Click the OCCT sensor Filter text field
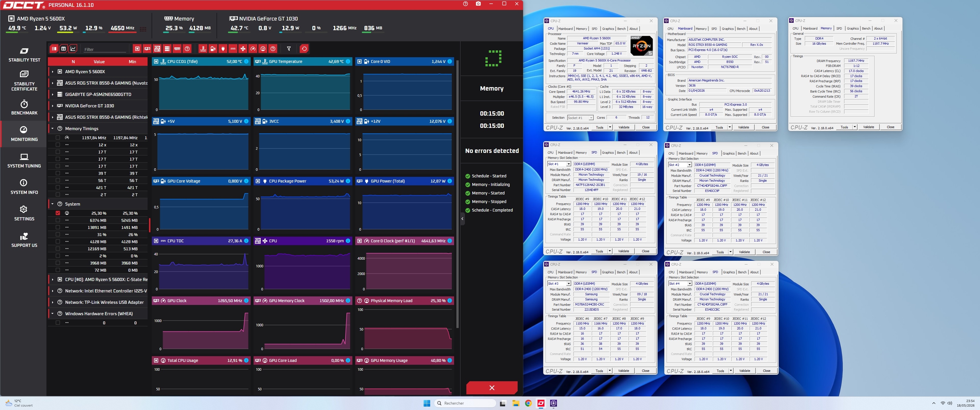The image size is (980, 410). click(105, 49)
